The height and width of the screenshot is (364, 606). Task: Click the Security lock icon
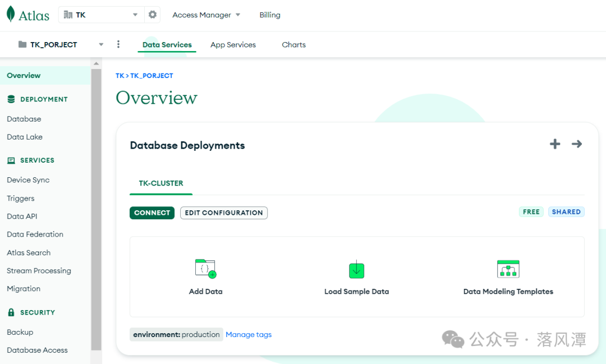(x=11, y=312)
